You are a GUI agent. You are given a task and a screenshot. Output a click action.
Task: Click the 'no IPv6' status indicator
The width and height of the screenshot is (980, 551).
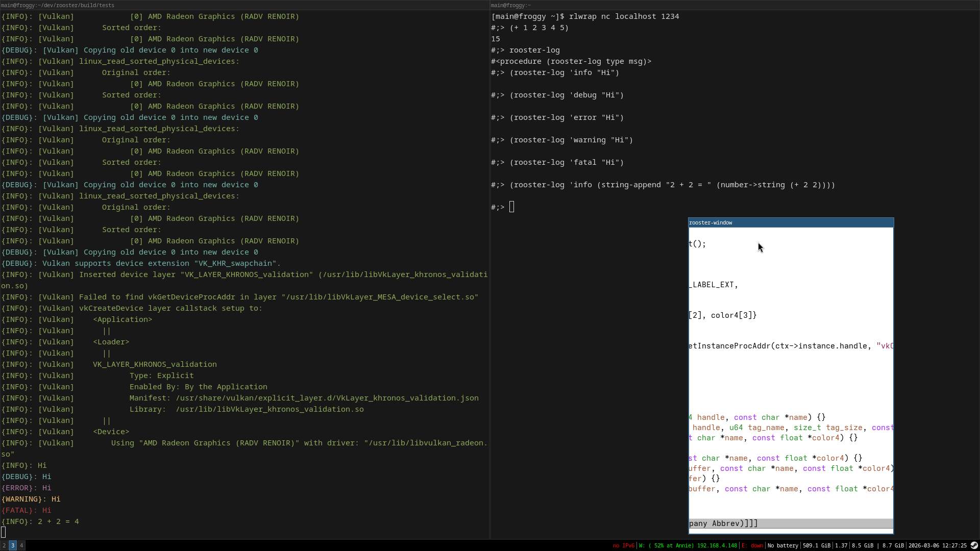click(623, 545)
